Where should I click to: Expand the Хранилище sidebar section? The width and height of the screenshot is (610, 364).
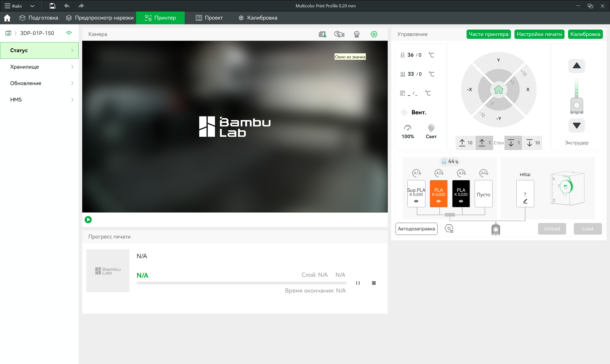39,67
